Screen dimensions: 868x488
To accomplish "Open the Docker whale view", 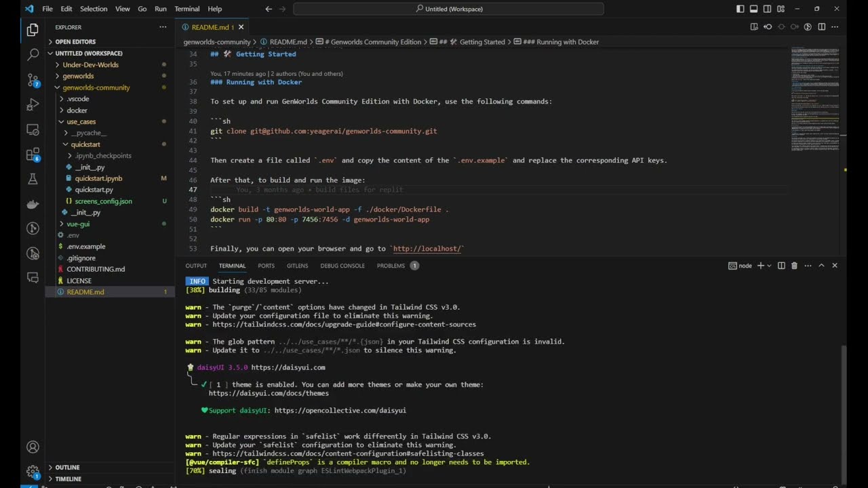I will click(x=33, y=204).
